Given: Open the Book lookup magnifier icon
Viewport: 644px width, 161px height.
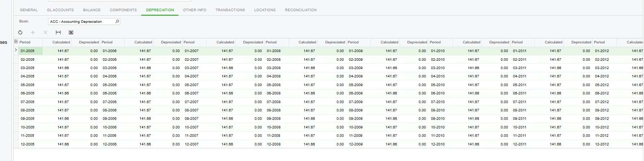Looking at the screenshot, I should 117,22.
